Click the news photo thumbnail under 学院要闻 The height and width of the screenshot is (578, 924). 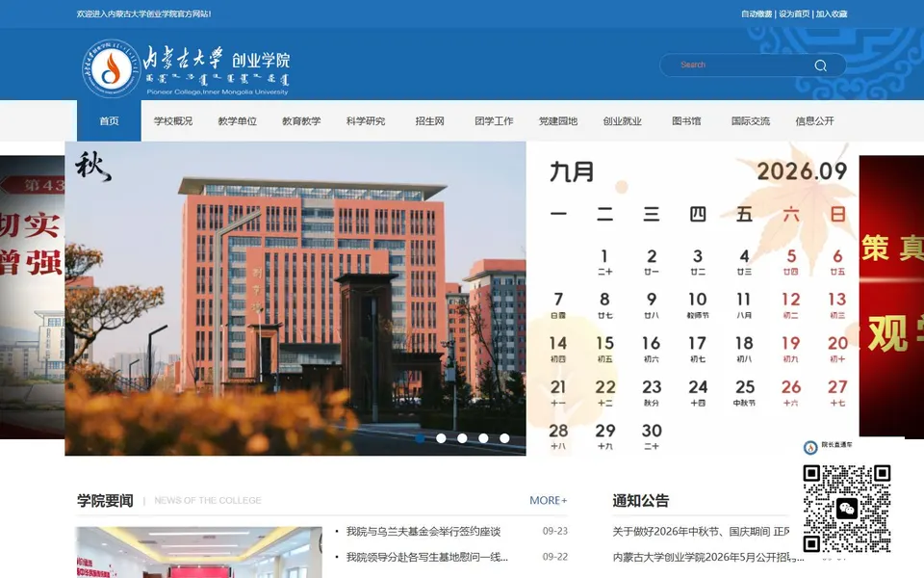tap(199, 552)
